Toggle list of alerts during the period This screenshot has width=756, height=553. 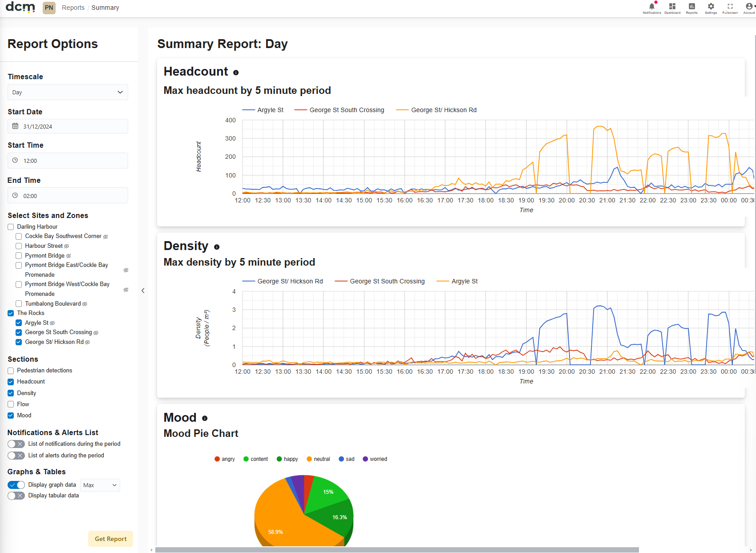pos(16,456)
